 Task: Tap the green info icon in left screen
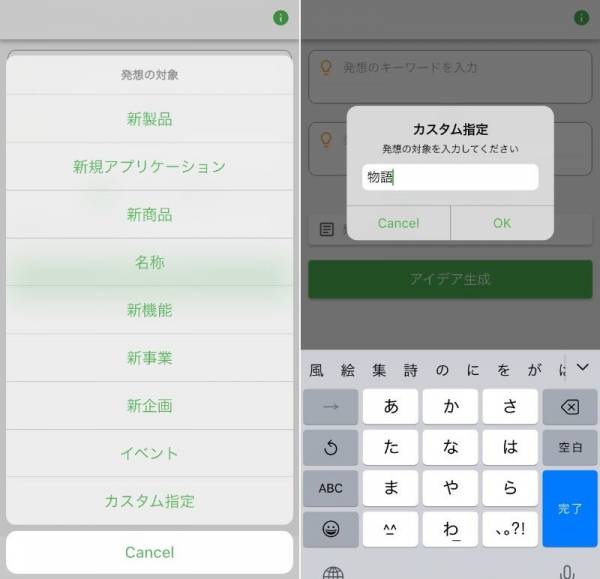pos(281,18)
